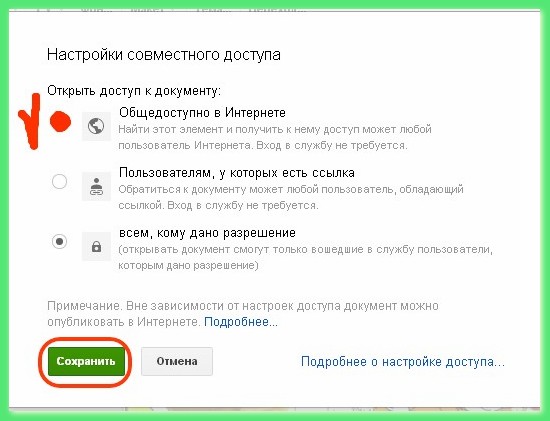Viewport: 550px width, 421px height.
Task: Click the 'Настройки совместного доступа' dialog title
Action: point(164,55)
